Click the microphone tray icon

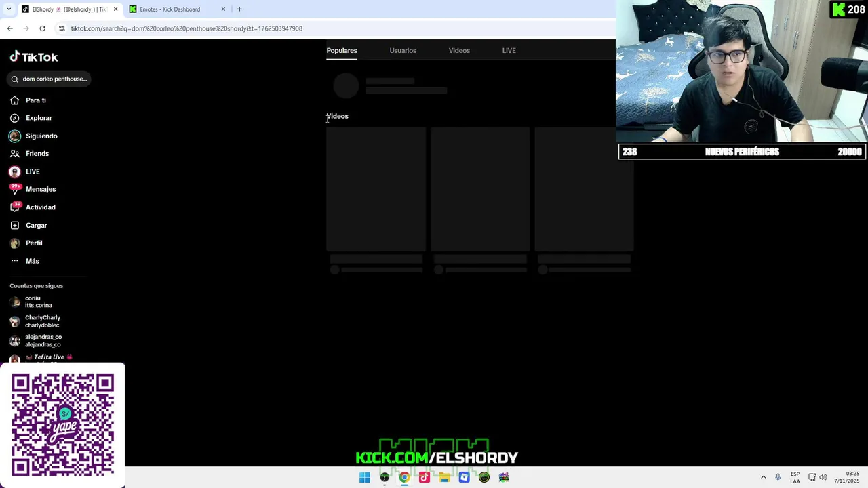click(x=778, y=477)
